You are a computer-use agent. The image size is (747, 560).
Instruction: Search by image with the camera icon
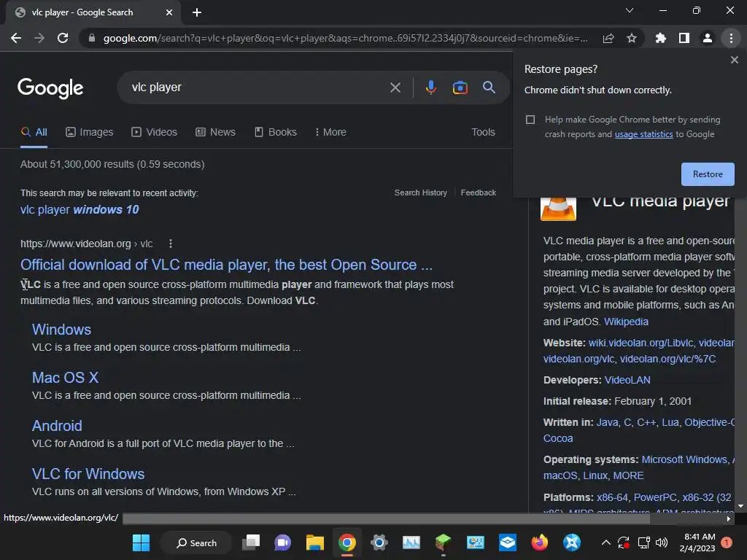[460, 87]
